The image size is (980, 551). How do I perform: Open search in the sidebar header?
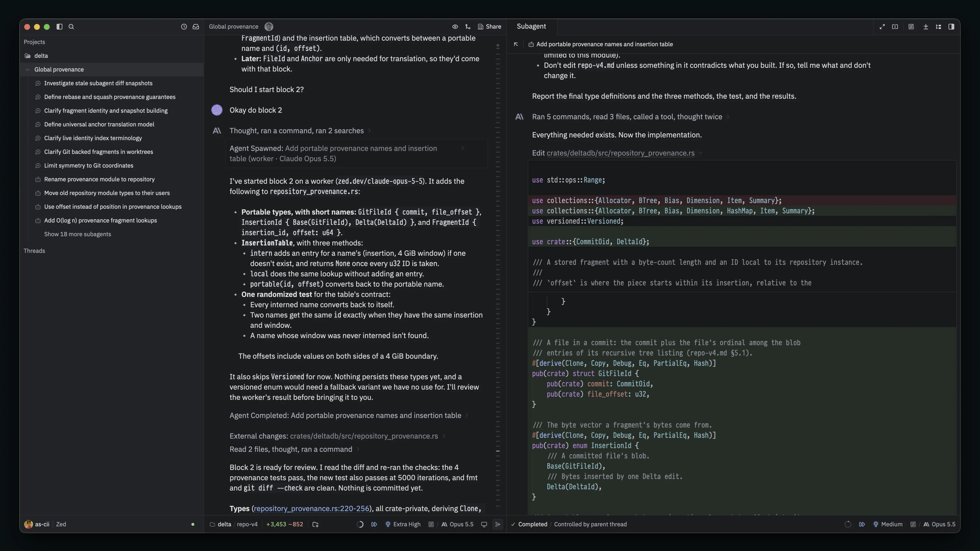point(71,27)
